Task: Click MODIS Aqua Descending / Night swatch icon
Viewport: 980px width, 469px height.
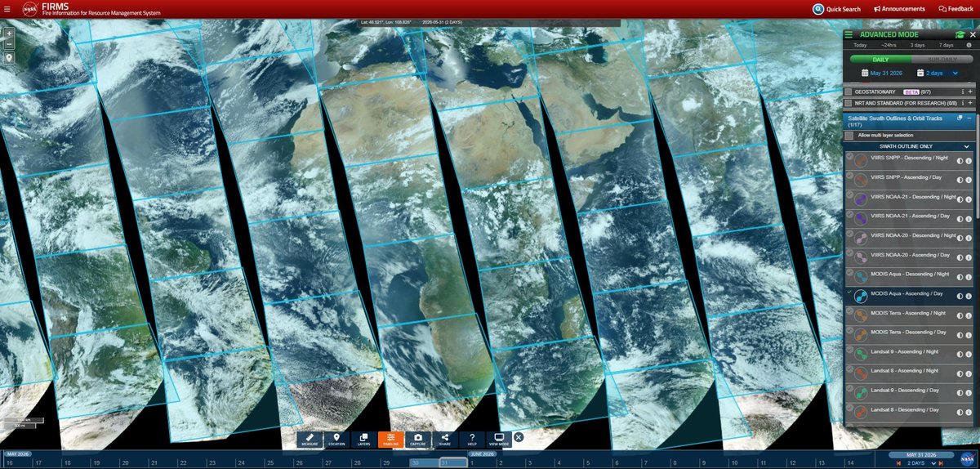Action: [861, 275]
